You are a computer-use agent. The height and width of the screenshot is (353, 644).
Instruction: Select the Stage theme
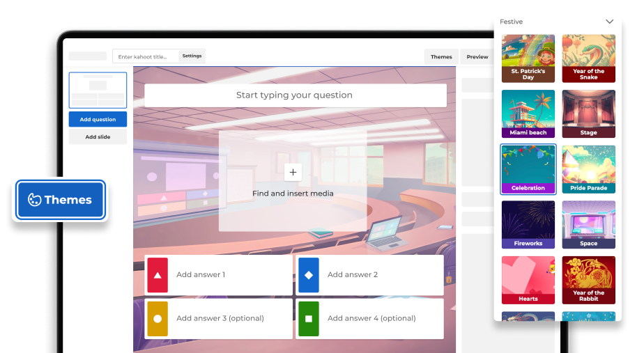(x=588, y=113)
